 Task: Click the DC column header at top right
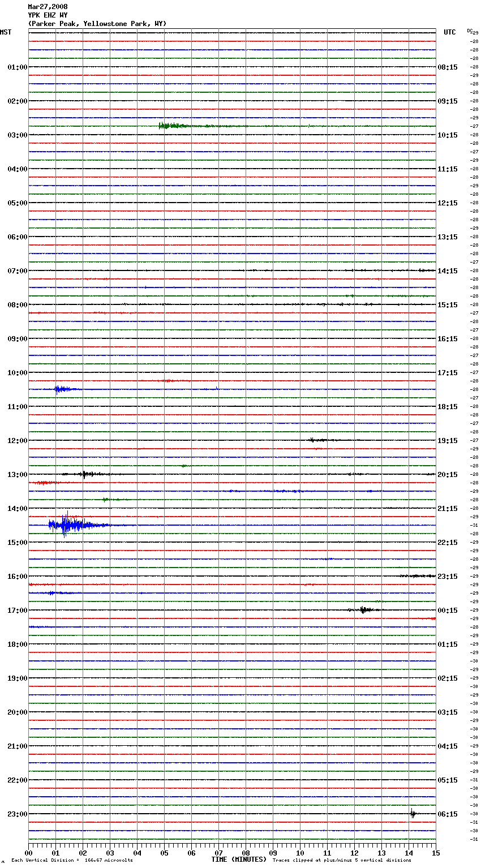(471, 31)
